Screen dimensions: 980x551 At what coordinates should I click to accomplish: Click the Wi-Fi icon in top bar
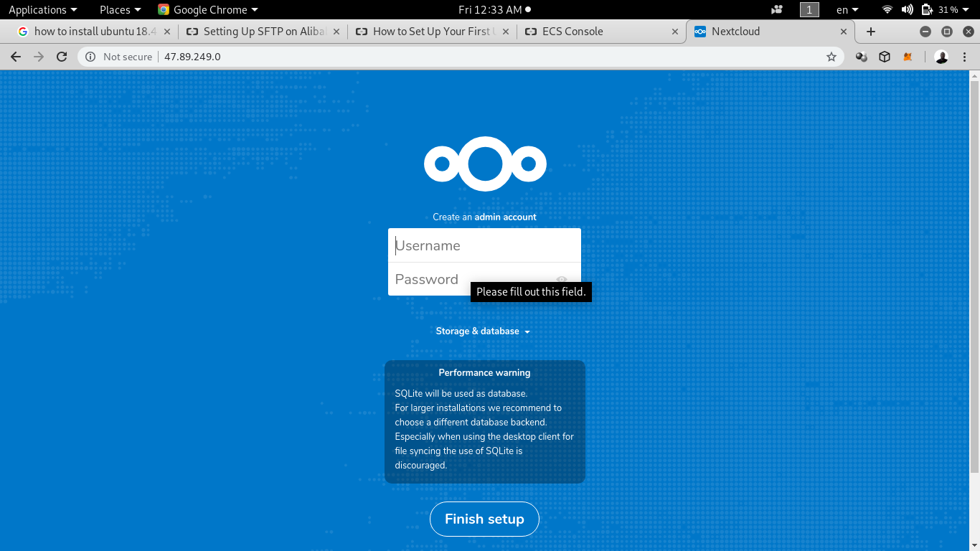pos(887,9)
